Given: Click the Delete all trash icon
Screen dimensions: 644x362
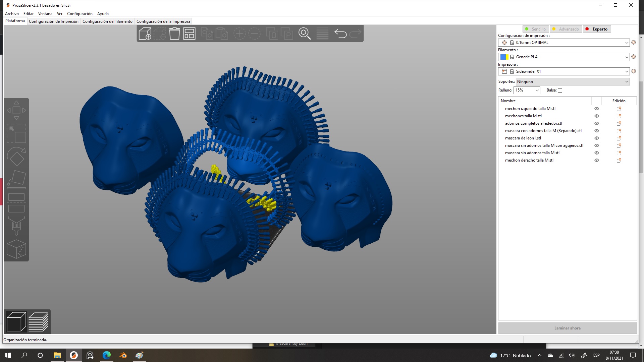Looking at the screenshot, I should 174,34.
